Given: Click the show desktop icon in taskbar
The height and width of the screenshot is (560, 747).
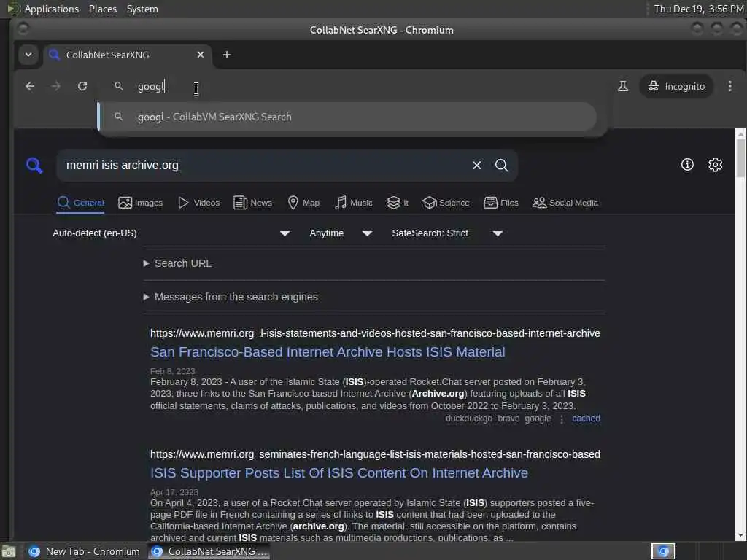Looking at the screenshot, I should (x=9, y=551).
